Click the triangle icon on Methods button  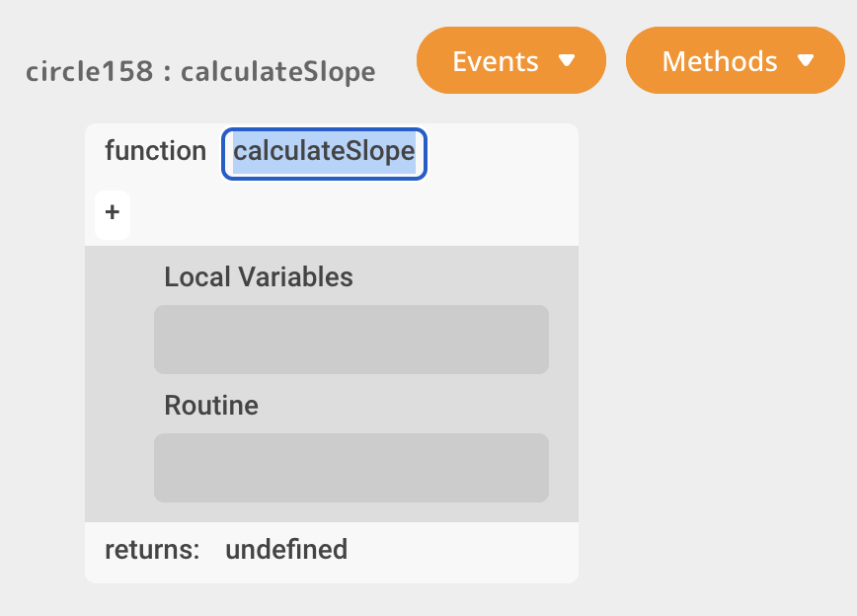[806, 61]
